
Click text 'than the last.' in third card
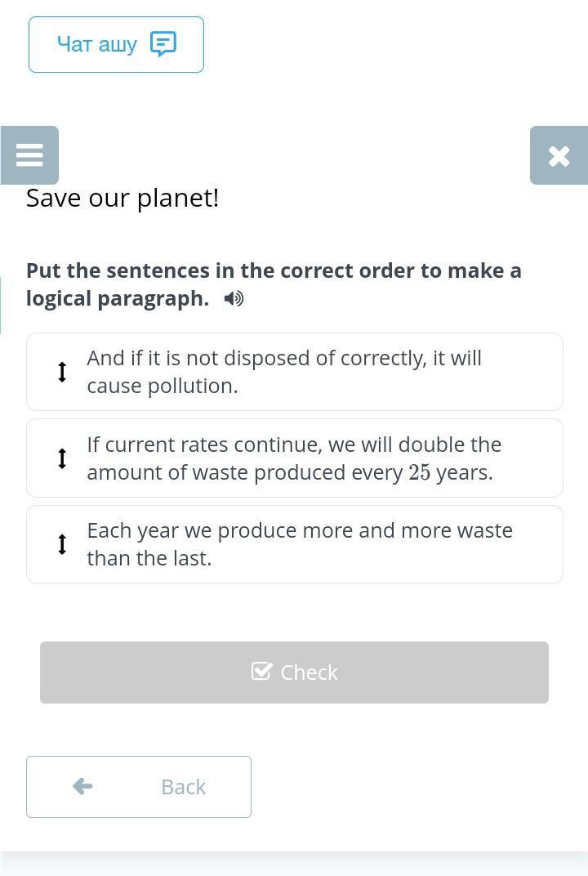coord(149,559)
